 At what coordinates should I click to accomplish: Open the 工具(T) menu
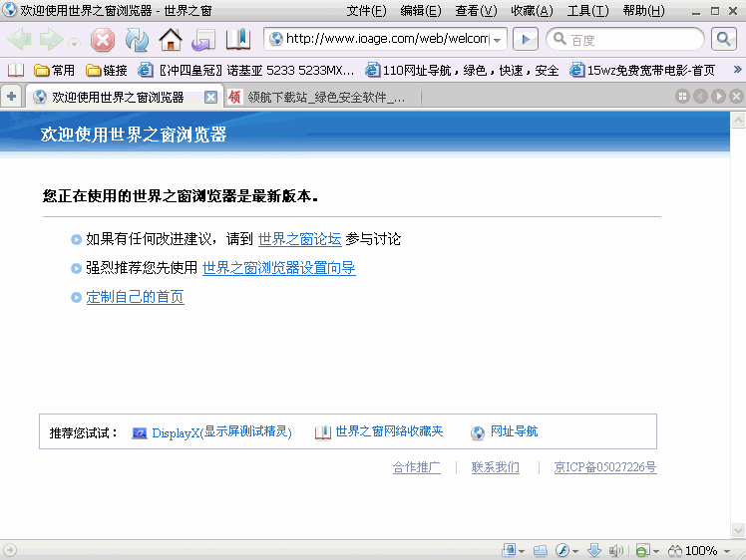pyautogui.click(x=587, y=10)
